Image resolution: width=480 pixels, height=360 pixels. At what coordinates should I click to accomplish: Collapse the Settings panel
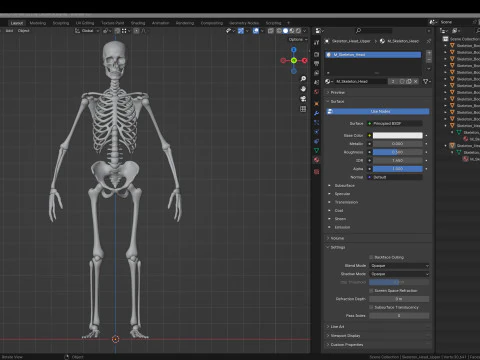click(x=378, y=247)
